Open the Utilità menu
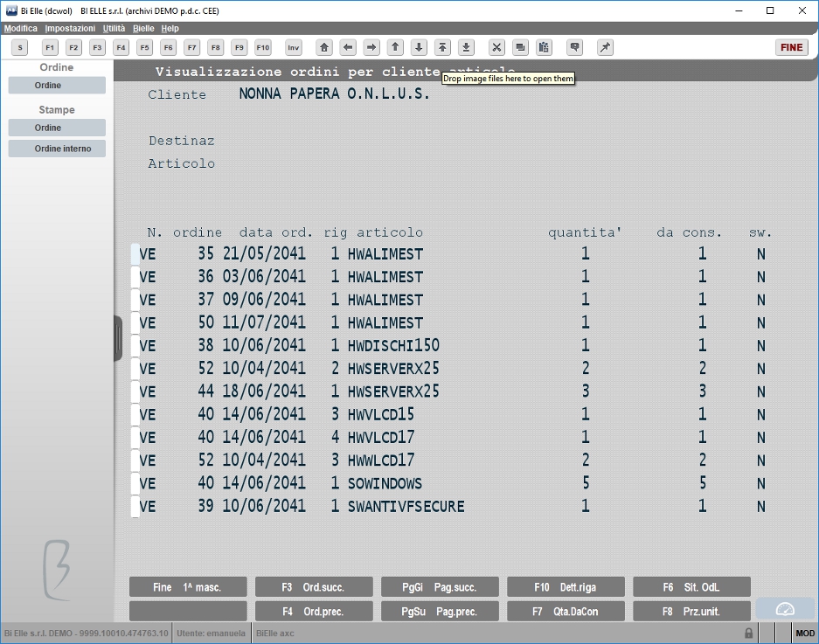 (x=114, y=28)
